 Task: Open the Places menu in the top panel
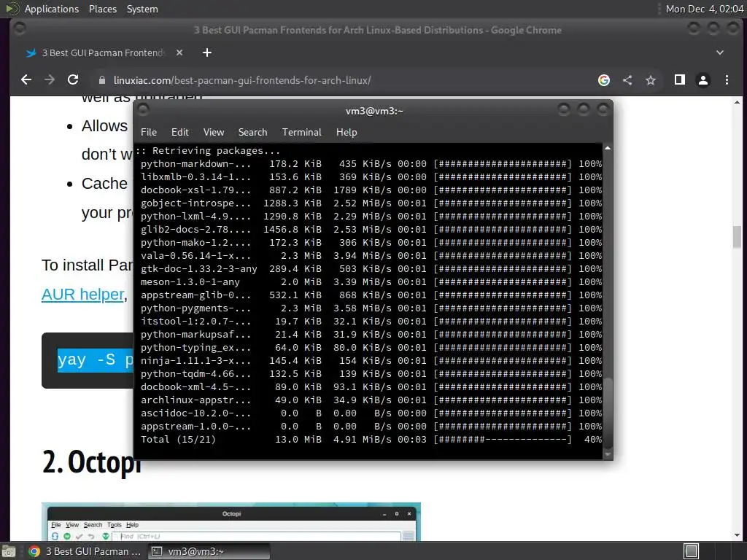coord(102,9)
